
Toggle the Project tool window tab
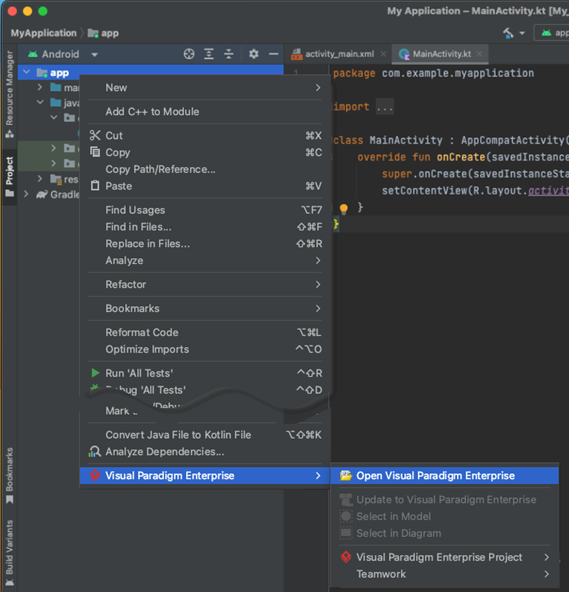pos(9,177)
